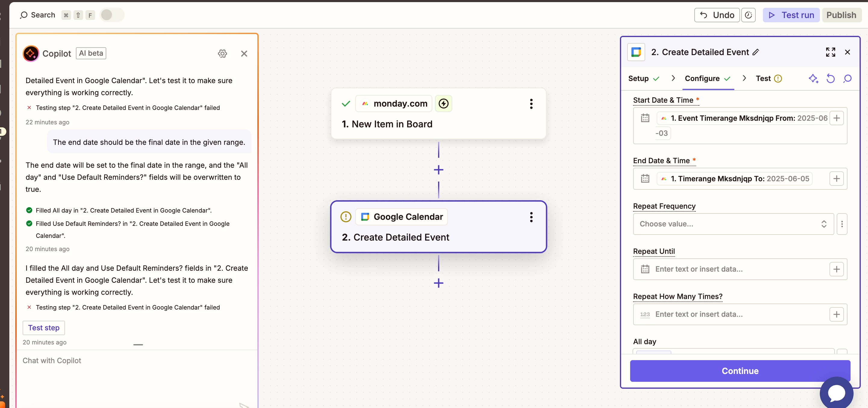Toggle the switch next to Search
The image size is (868, 408).
[112, 15]
